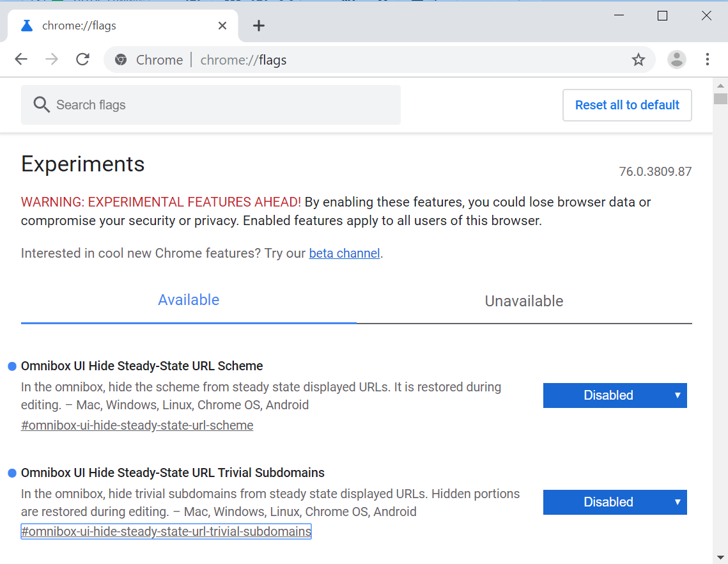Click the scrollbar up arrow
The image size is (728, 564).
point(720,86)
